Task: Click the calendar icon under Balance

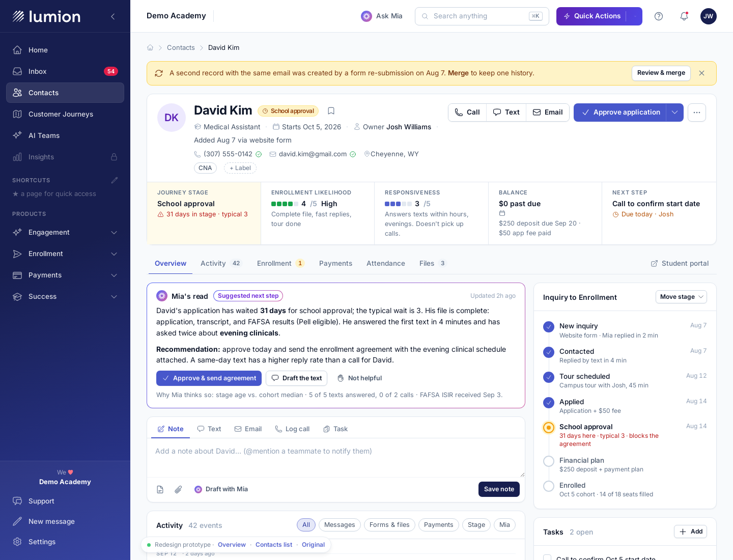Action: coord(502,213)
